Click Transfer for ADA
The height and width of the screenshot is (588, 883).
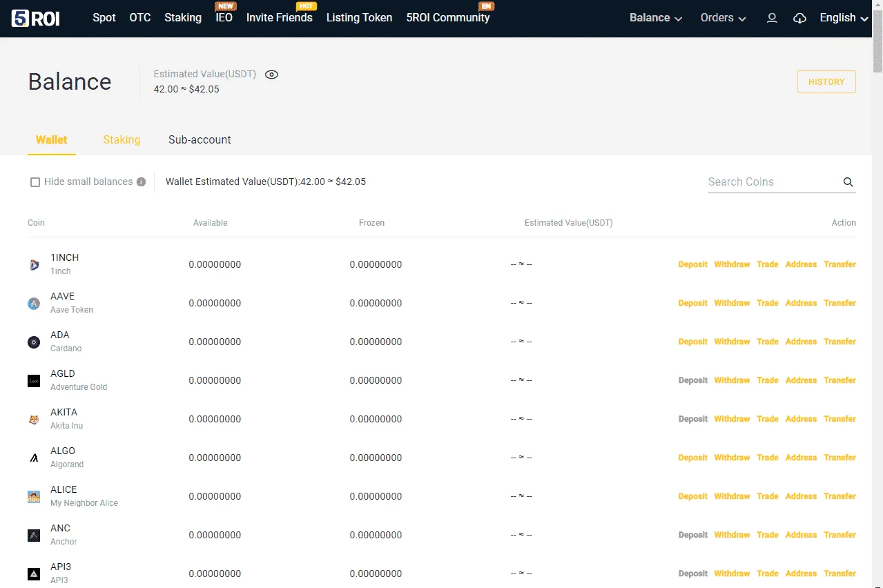point(840,342)
